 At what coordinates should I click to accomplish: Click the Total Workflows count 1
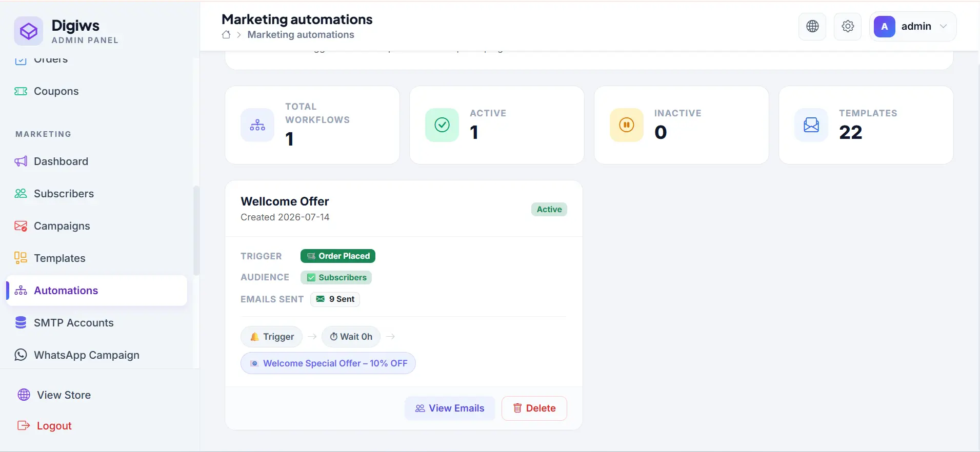point(290,139)
